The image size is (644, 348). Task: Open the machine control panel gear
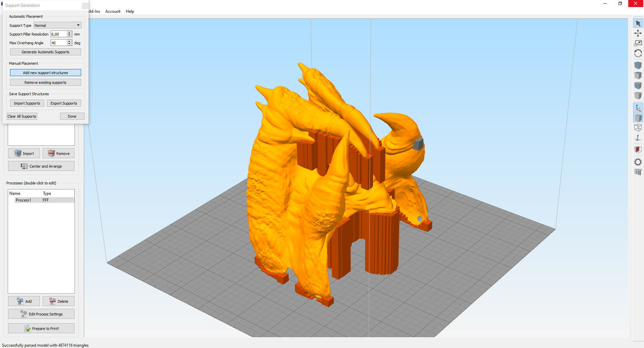tap(638, 162)
